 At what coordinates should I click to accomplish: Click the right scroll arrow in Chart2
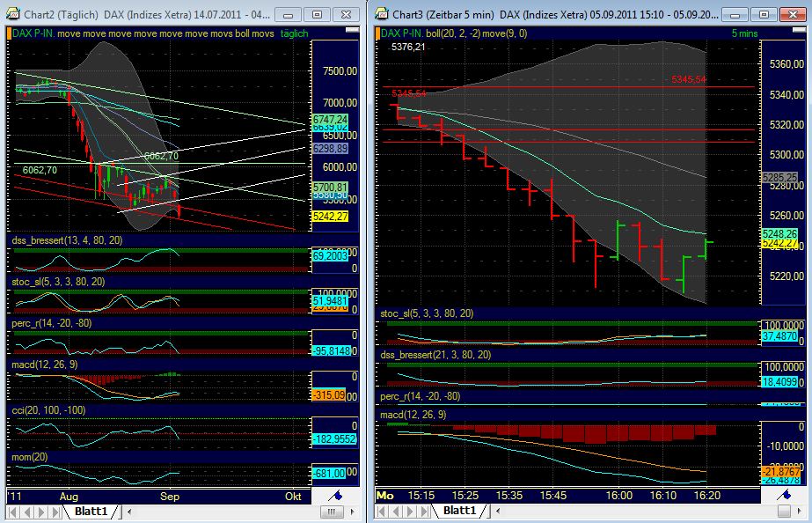coord(353,512)
